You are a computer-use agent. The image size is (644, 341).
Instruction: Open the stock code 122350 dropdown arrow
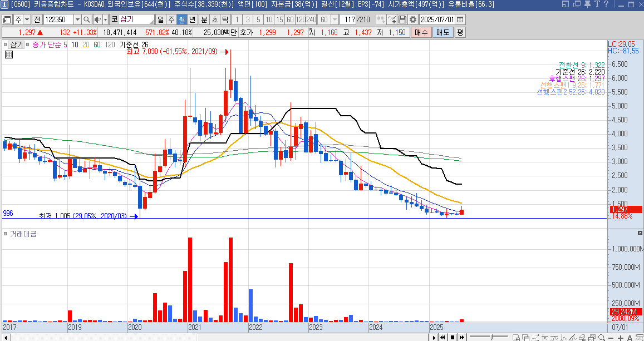pos(77,19)
